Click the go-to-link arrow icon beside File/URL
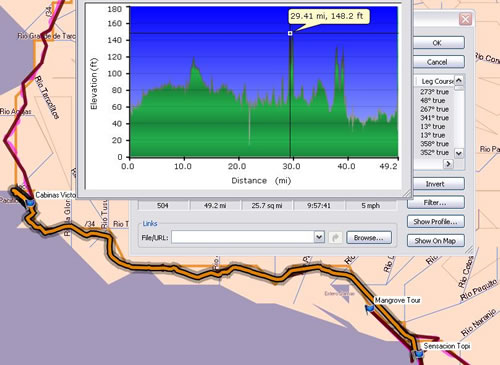 335,237
